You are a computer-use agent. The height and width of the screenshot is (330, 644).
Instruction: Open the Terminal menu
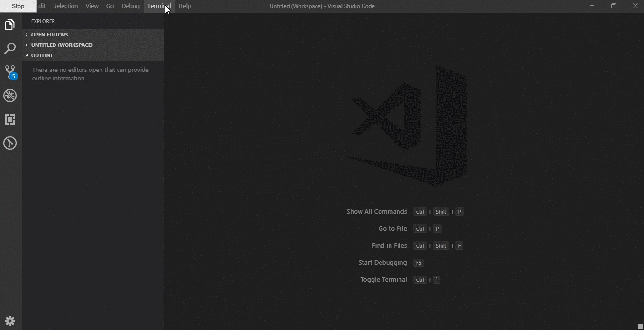point(159,6)
